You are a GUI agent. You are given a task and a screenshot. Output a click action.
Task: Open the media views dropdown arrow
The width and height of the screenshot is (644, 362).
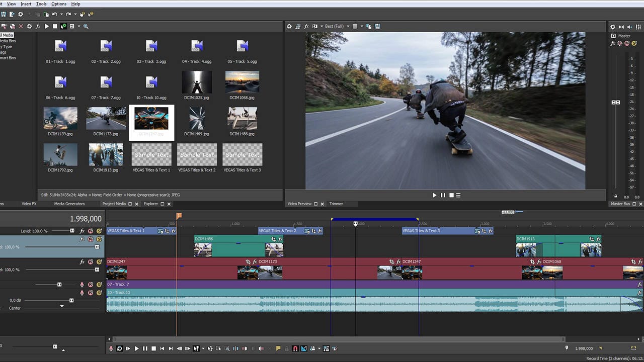point(79,26)
